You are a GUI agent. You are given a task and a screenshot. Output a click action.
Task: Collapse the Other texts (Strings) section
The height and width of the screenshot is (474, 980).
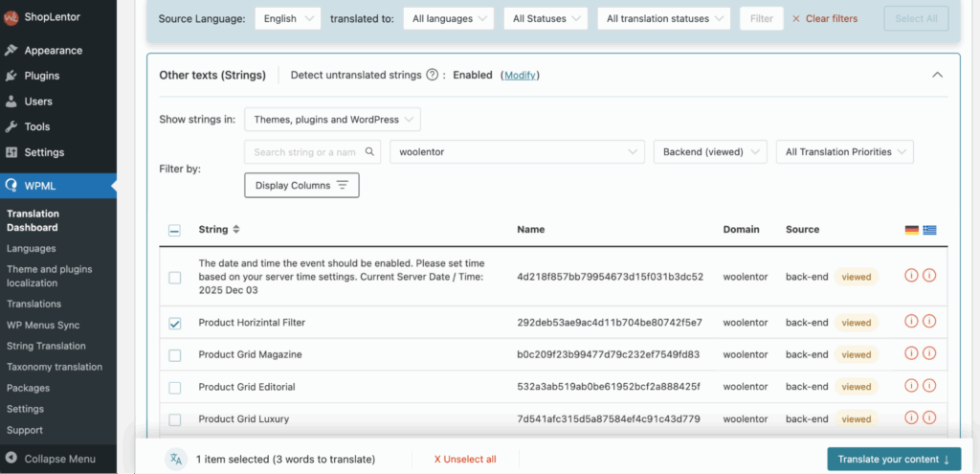pyautogui.click(x=937, y=75)
